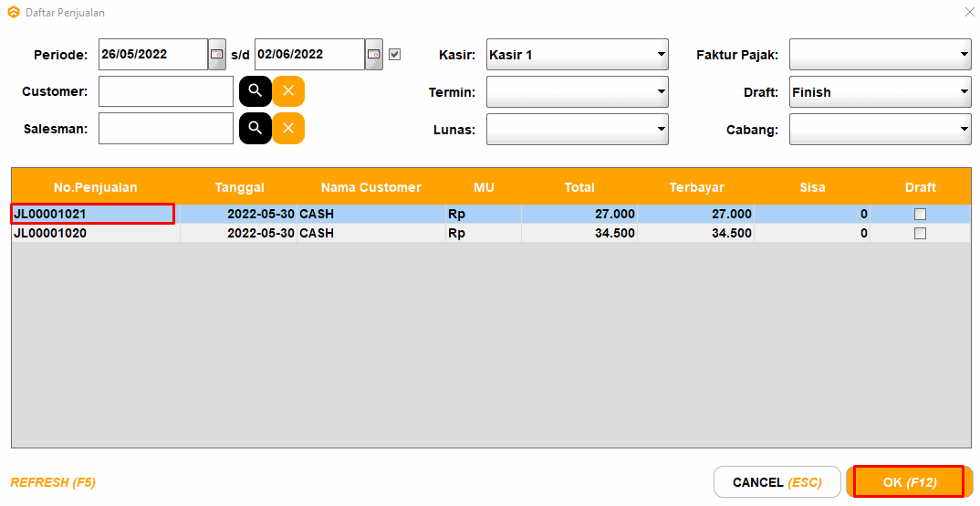980x506 pixels.
Task: Click the Customer search magnifier icon
Action: coord(255,91)
